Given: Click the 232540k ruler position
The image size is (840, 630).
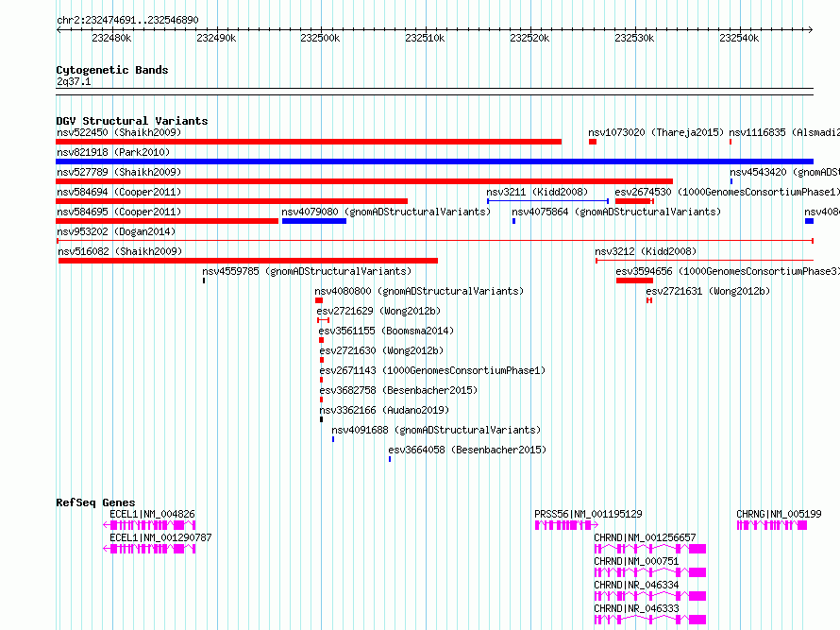Looking at the screenshot, I should (739, 38).
